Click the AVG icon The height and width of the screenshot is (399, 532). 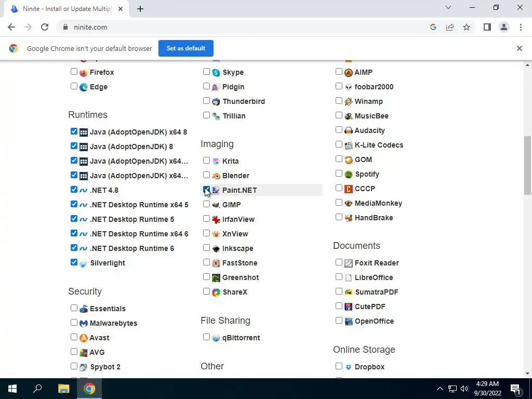click(84, 353)
